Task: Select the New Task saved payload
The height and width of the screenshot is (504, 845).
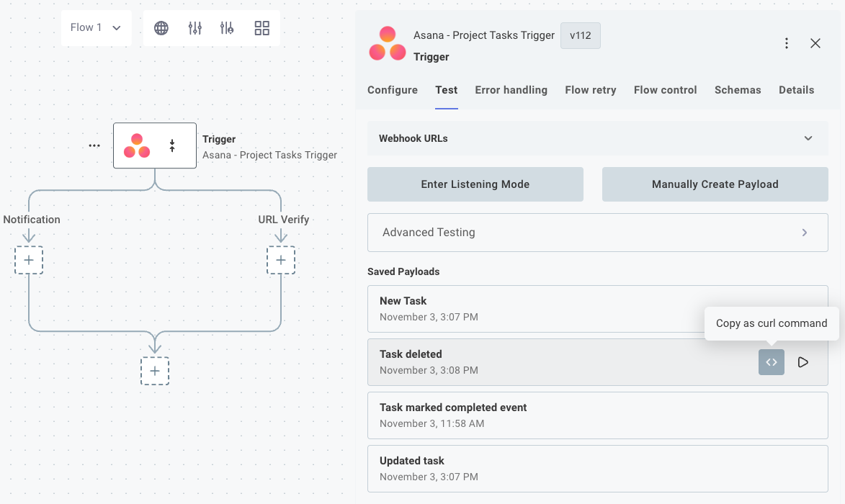Action: click(504, 308)
